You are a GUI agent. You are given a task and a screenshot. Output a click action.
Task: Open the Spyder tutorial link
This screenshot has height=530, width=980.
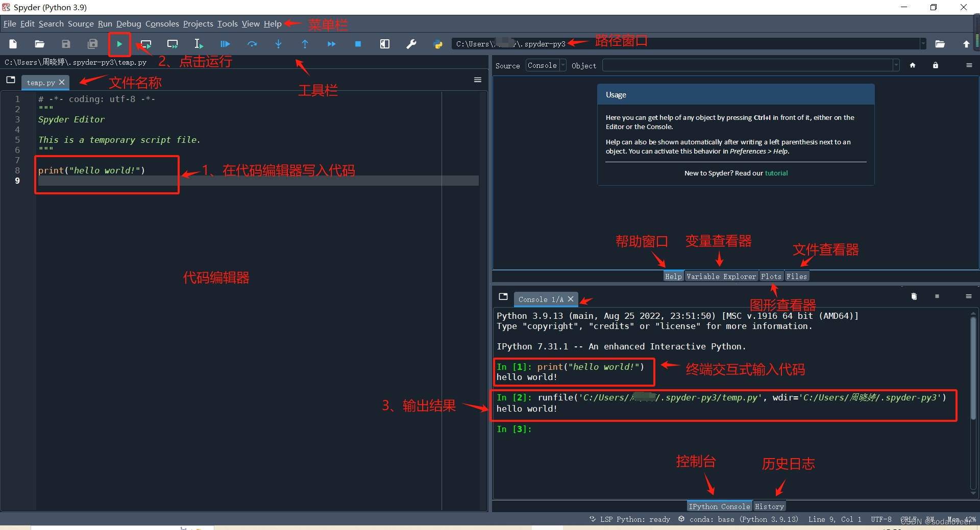pyautogui.click(x=776, y=173)
